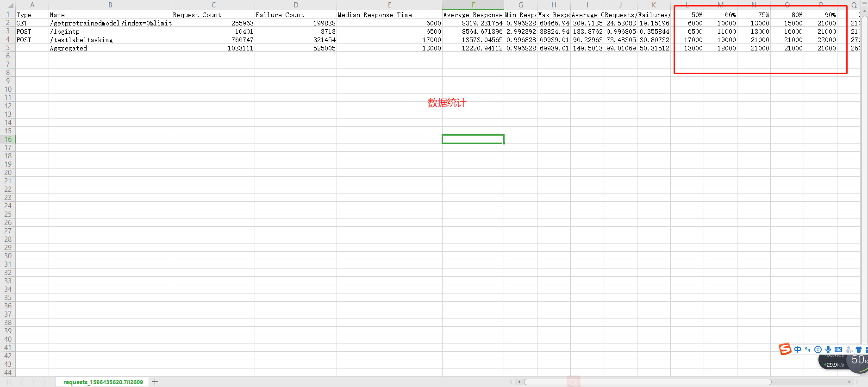Click the '50%' percentile header cell
The width and height of the screenshot is (868, 387).
tap(687, 15)
